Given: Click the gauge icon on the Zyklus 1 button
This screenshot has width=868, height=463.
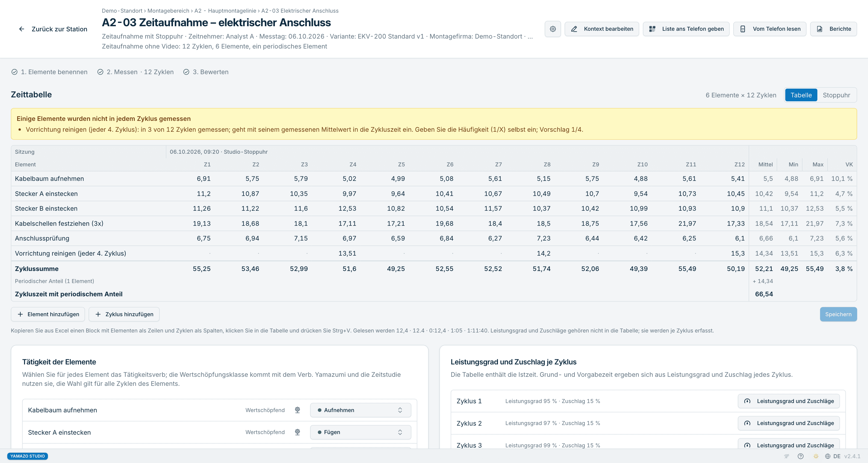Looking at the screenshot, I should 747,401.
